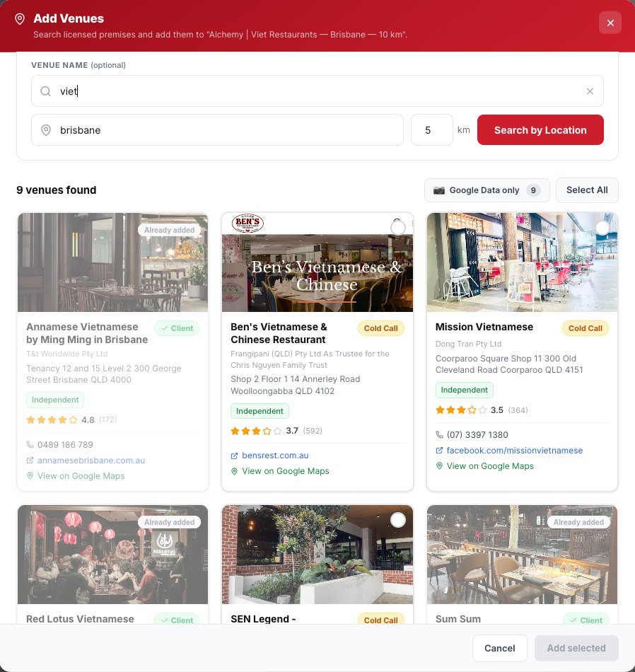Open annamesebrisbane.com.au website link
The height and width of the screenshot is (672, 635).
click(x=91, y=460)
